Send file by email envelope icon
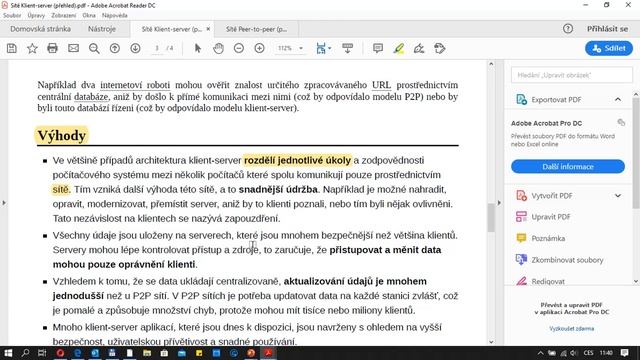Screen dimensions: 640x360 click(73, 48)
